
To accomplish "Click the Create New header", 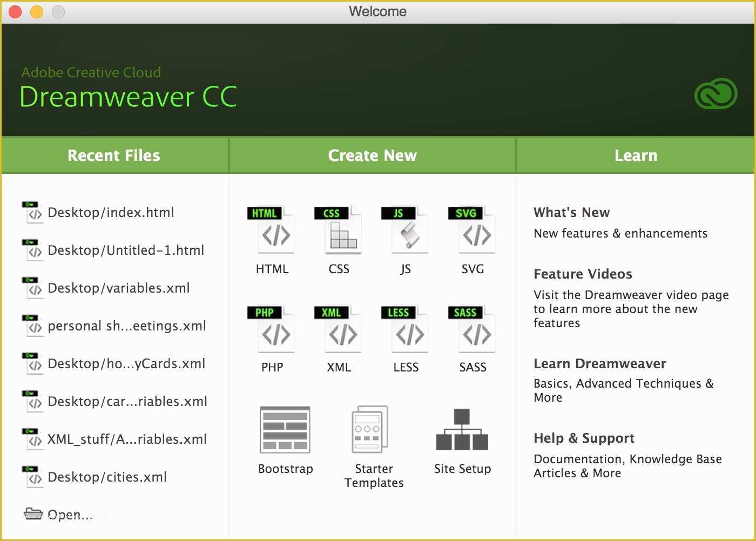I will tap(373, 155).
